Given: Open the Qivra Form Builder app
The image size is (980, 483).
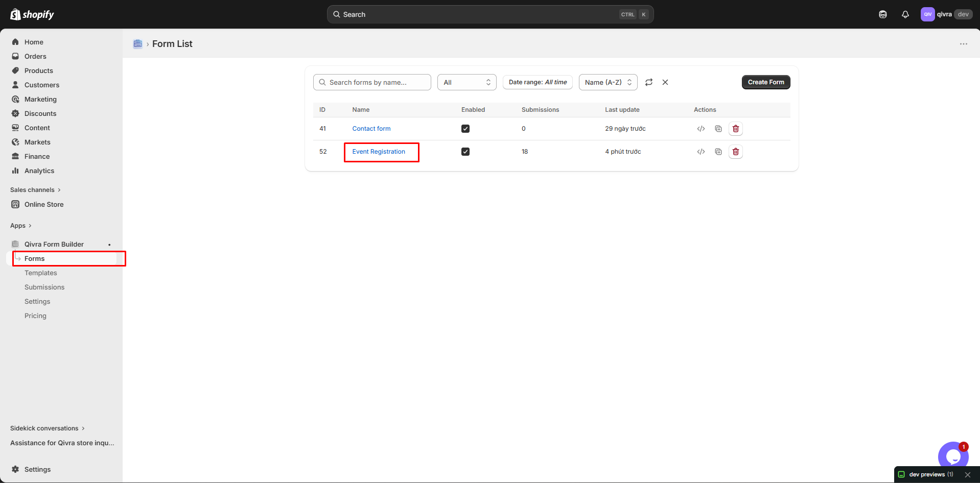Looking at the screenshot, I should click(x=54, y=244).
